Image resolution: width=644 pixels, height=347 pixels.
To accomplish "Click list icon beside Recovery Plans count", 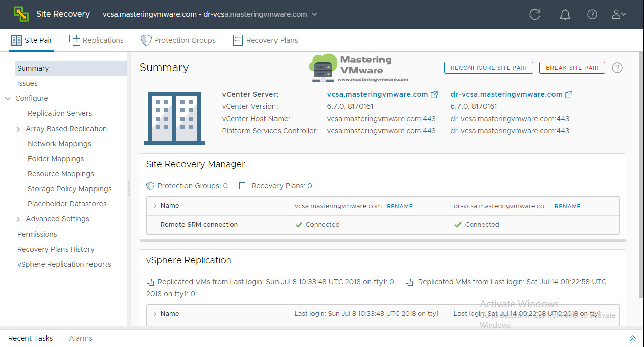I will (242, 186).
